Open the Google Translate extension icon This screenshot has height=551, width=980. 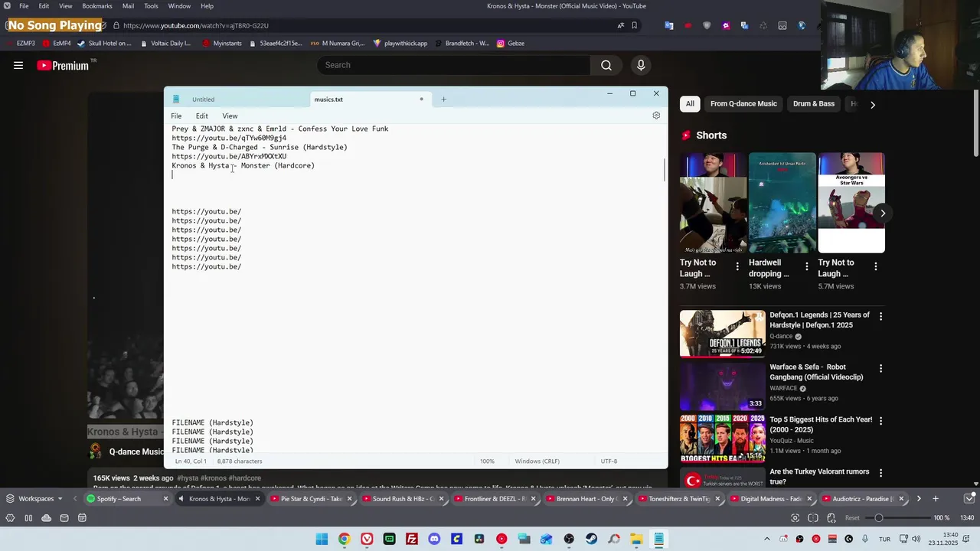[669, 25]
